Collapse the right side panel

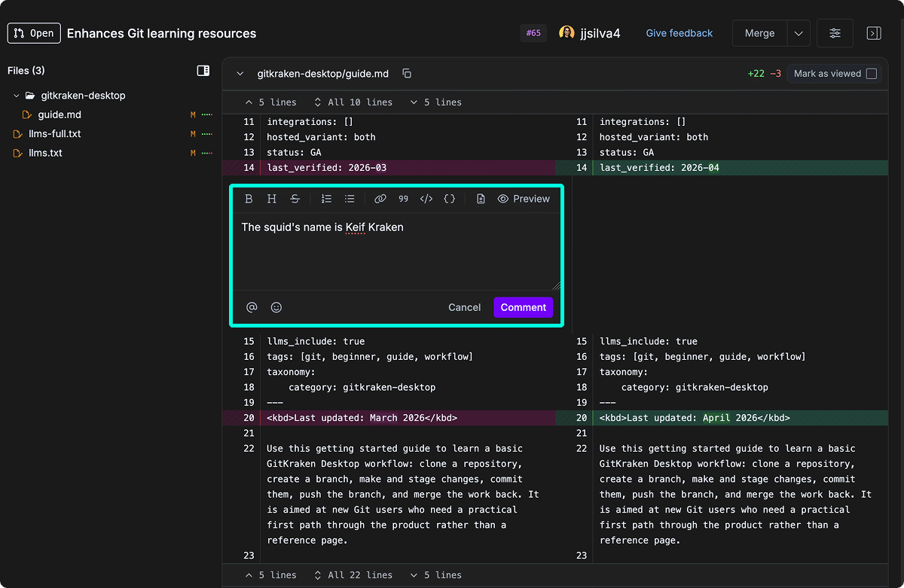pos(874,33)
